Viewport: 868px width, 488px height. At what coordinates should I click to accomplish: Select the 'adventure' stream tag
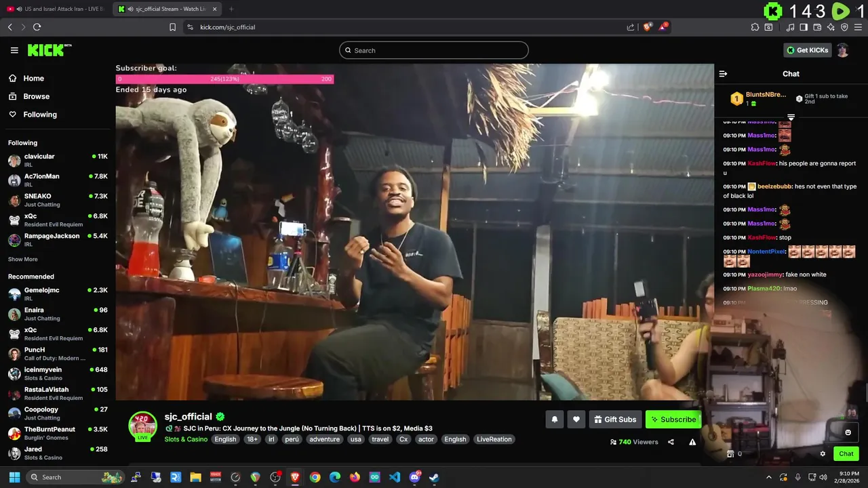pyautogui.click(x=324, y=439)
